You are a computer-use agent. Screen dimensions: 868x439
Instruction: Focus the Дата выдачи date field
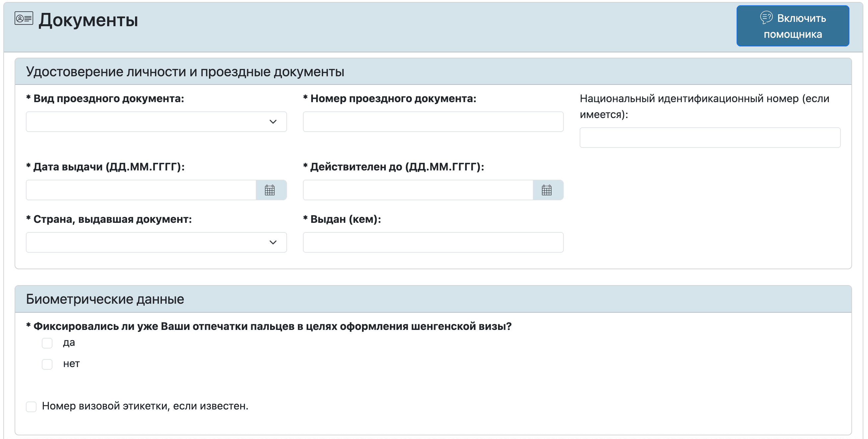pyautogui.click(x=141, y=190)
